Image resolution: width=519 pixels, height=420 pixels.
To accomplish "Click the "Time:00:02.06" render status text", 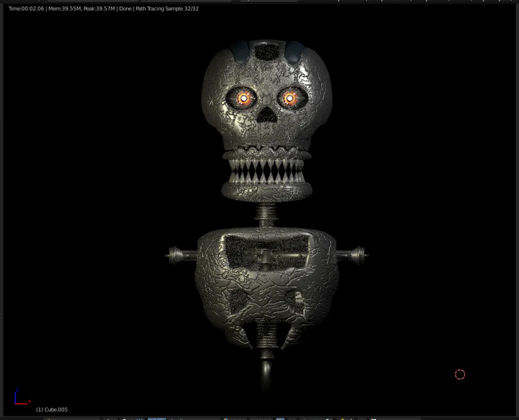I will [x=26, y=9].
